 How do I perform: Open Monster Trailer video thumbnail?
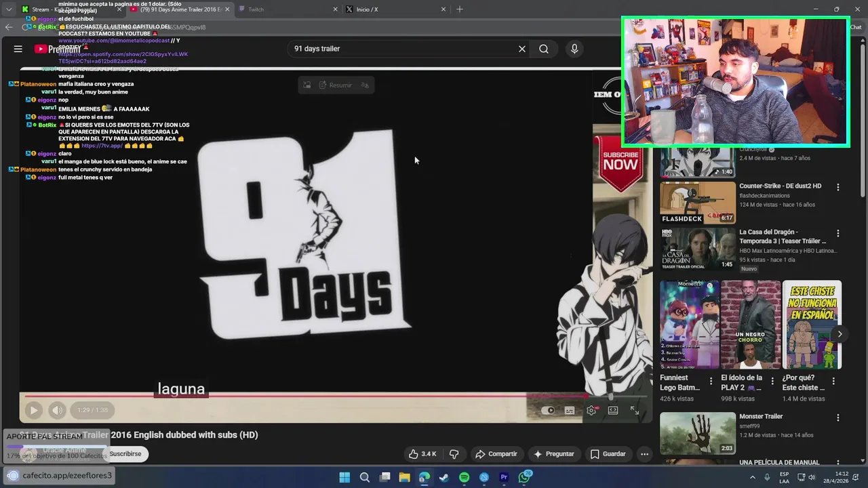pyautogui.click(x=698, y=434)
